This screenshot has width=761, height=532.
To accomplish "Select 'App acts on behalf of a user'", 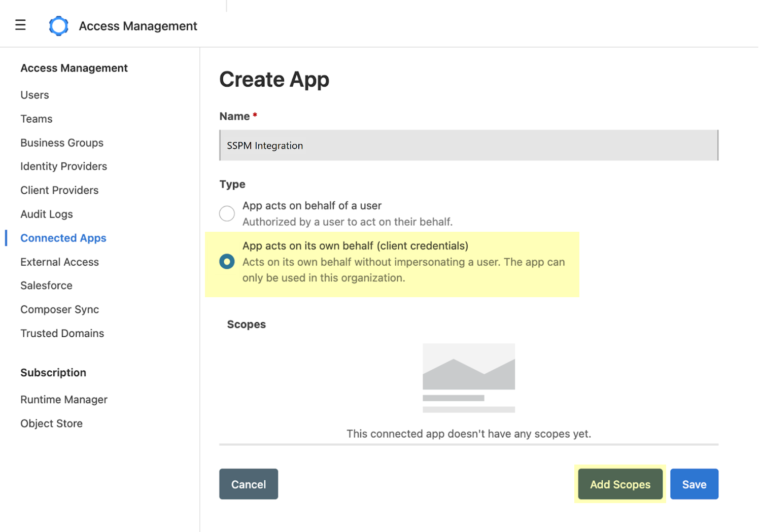I will click(227, 214).
